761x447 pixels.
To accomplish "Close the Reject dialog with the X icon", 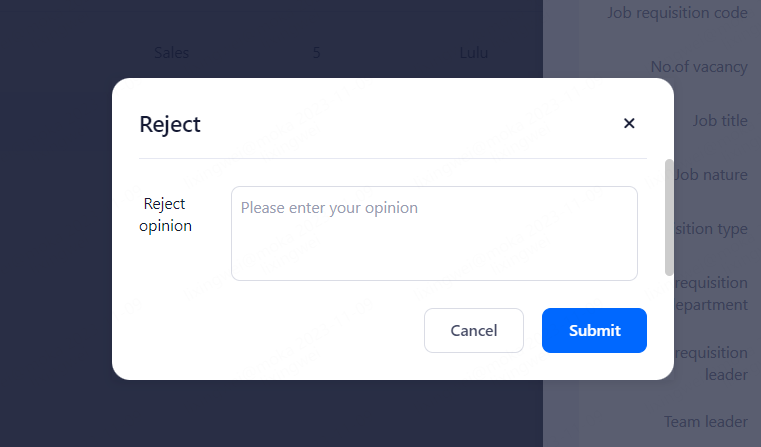I will click(x=629, y=124).
